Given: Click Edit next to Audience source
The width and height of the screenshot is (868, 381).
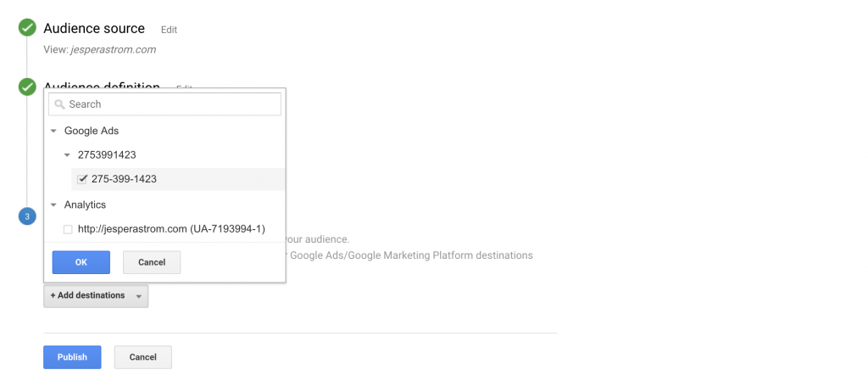Looking at the screenshot, I should point(169,30).
